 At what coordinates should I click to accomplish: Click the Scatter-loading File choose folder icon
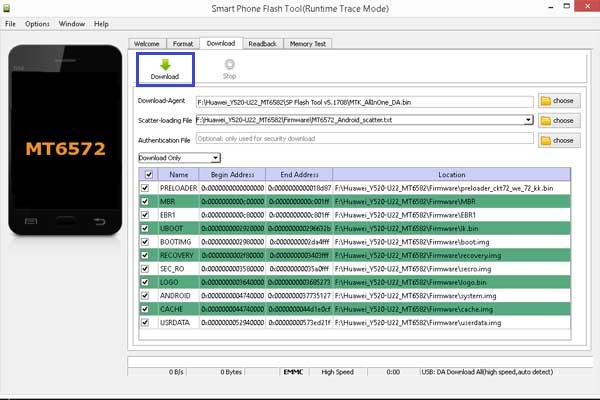pyautogui.click(x=546, y=121)
